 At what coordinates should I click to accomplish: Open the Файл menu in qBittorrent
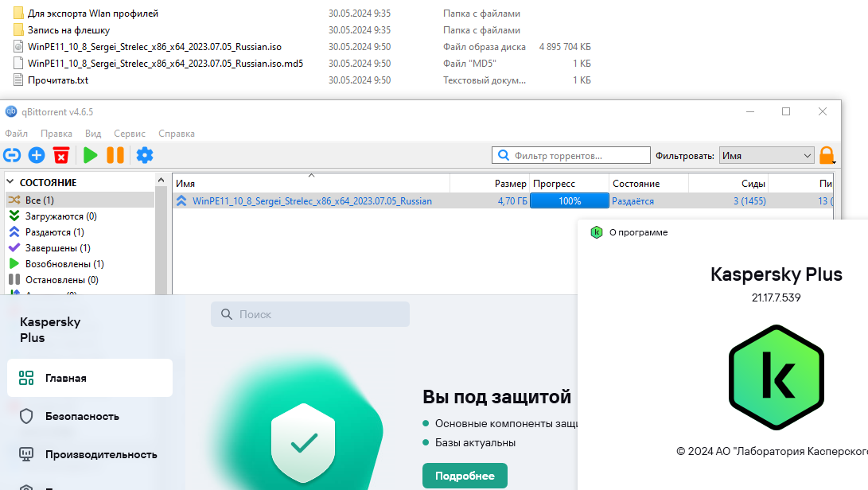[17, 134]
